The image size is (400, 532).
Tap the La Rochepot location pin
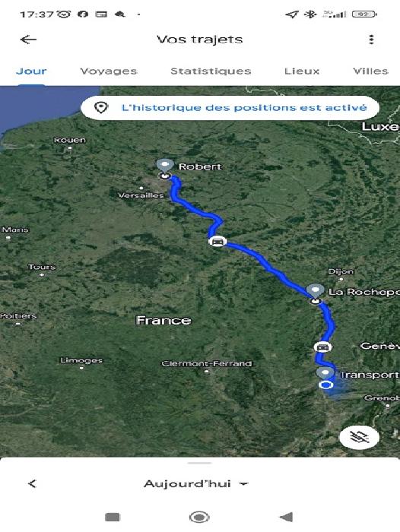point(316,292)
